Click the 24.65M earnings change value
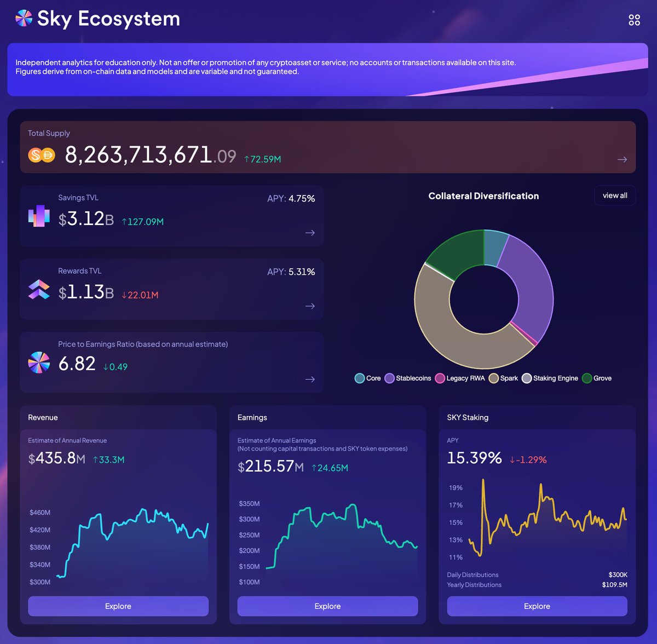 click(330, 468)
